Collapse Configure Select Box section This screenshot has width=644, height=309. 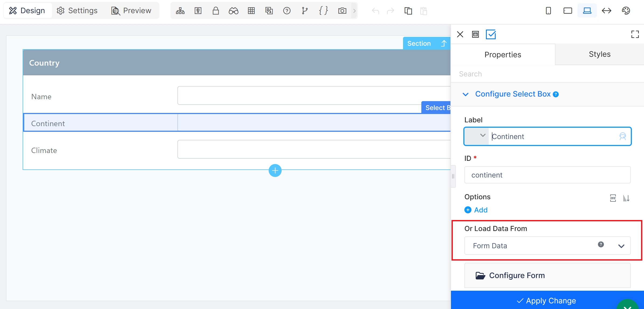point(465,94)
